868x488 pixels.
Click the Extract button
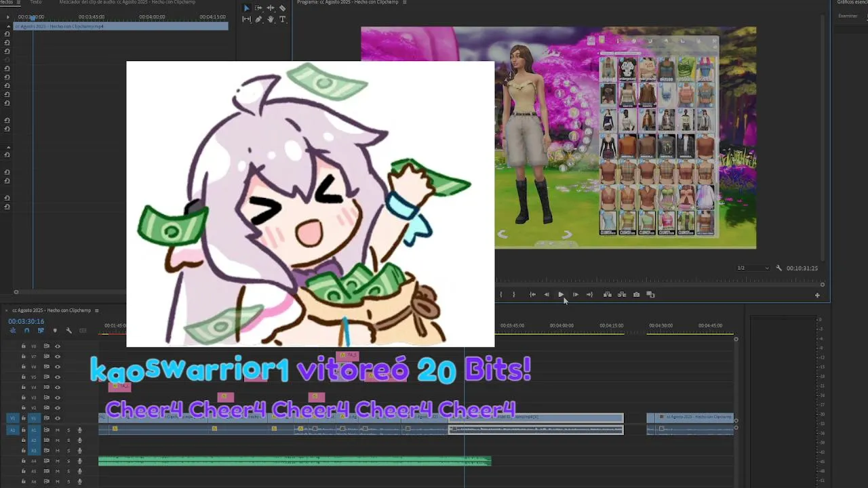(622, 295)
